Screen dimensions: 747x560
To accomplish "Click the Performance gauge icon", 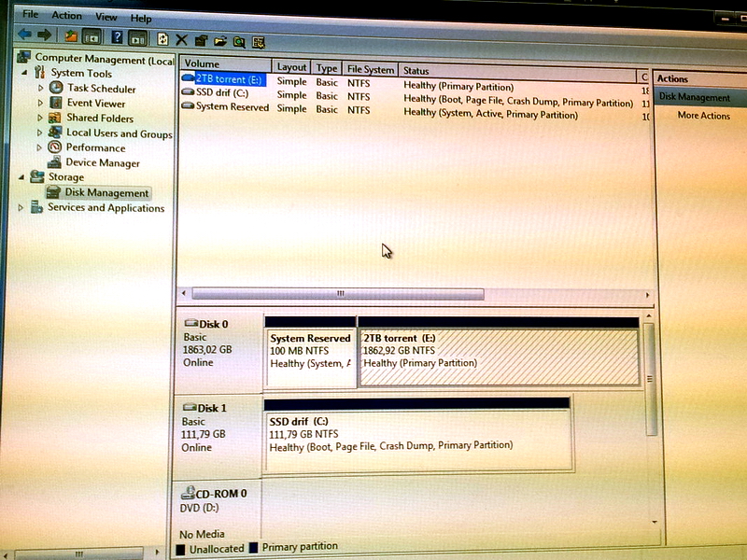I will [55, 147].
